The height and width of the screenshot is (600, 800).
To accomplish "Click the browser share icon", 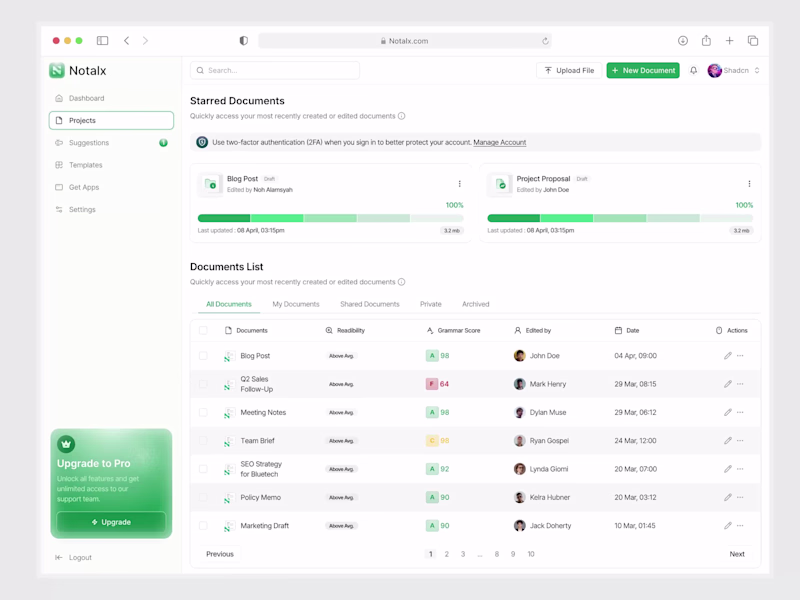I will point(706,40).
